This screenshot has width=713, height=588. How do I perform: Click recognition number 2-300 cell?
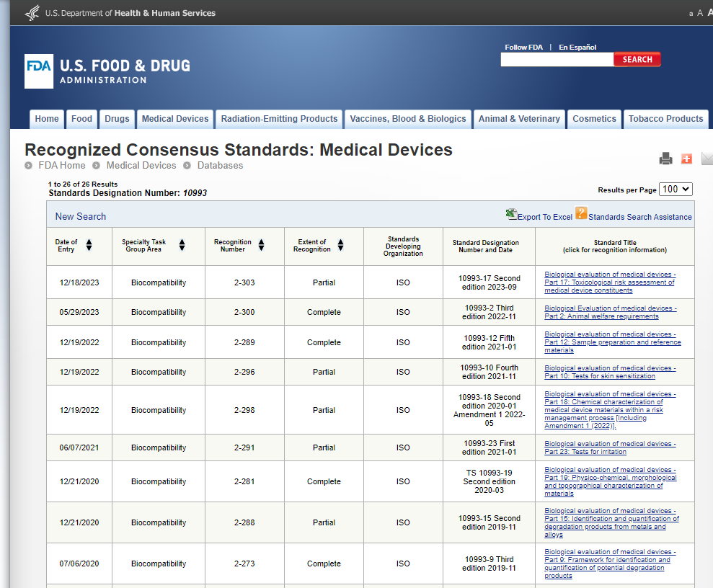244,312
